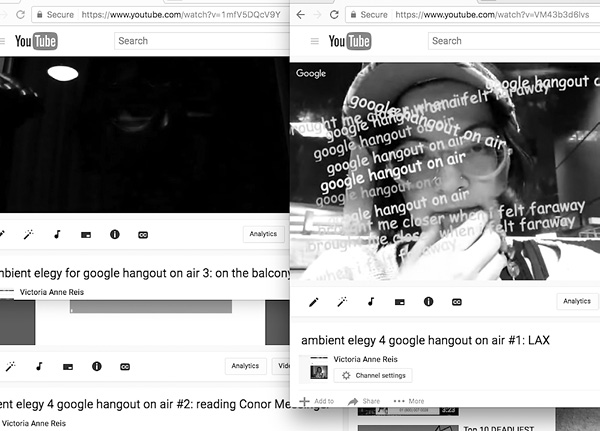The image size is (600, 431).
Task: Open Analytics for the LAX video
Action: [577, 301]
